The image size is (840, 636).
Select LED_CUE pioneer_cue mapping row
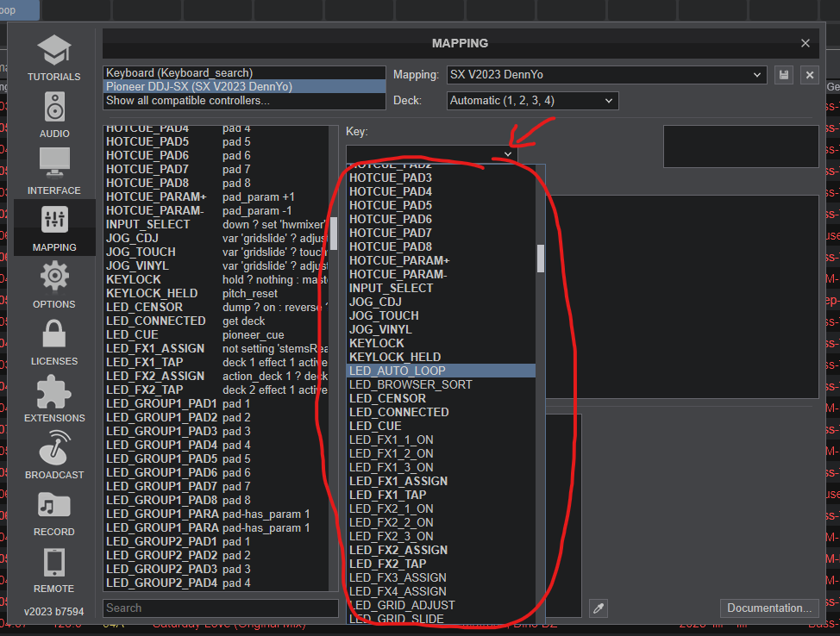tap(216, 335)
